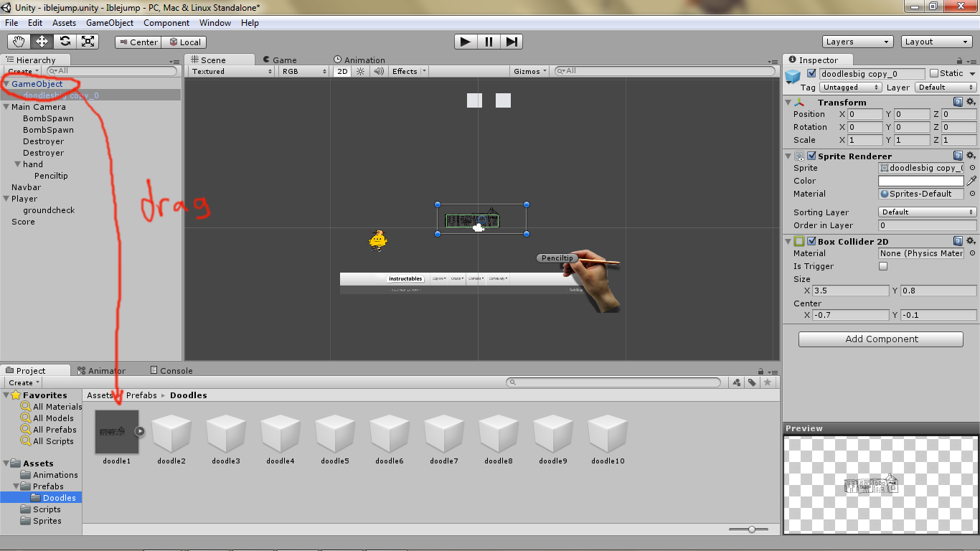Click the Assets breadcrumb in Project path

(100, 395)
